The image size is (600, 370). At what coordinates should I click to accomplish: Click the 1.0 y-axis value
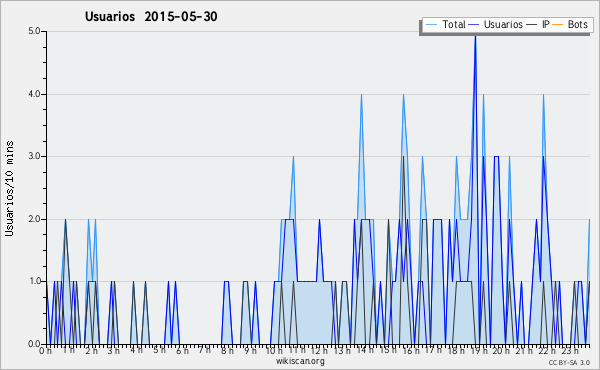click(34, 281)
